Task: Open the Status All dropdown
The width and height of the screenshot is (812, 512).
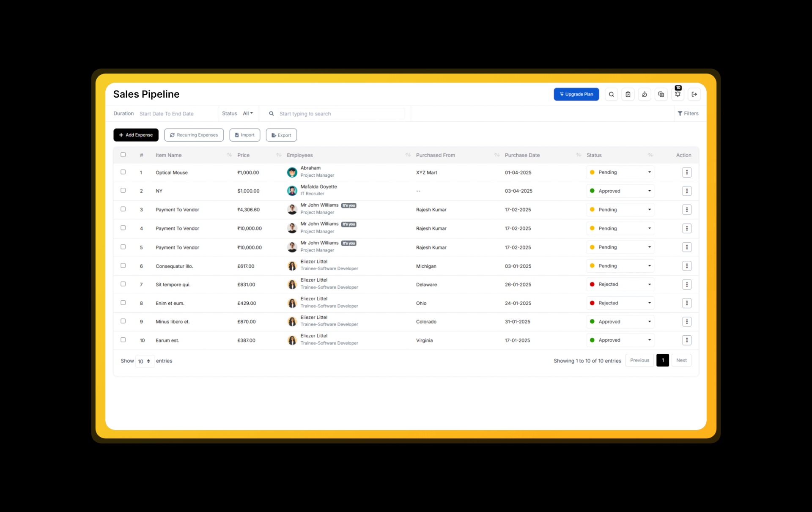Action: pos(247,113)
